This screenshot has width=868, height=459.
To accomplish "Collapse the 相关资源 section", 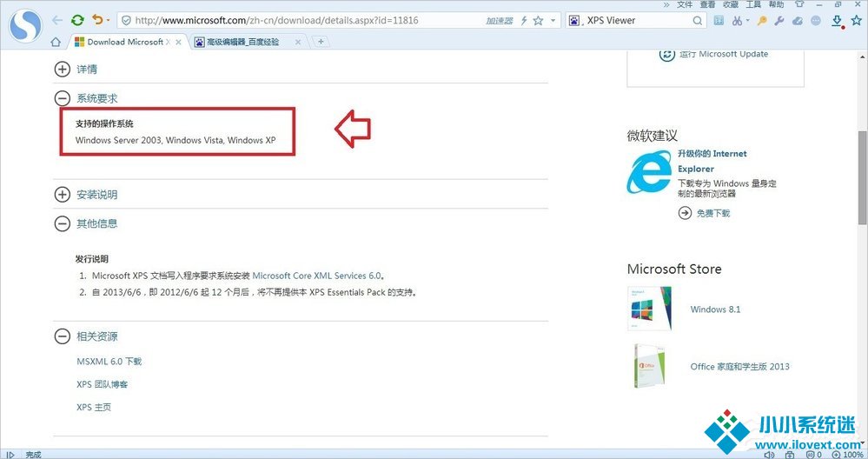I will (63, 336).
